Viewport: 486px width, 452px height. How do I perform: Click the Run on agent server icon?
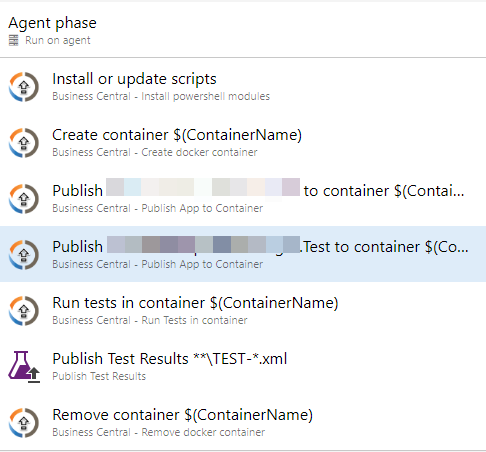tap(14, 40)
